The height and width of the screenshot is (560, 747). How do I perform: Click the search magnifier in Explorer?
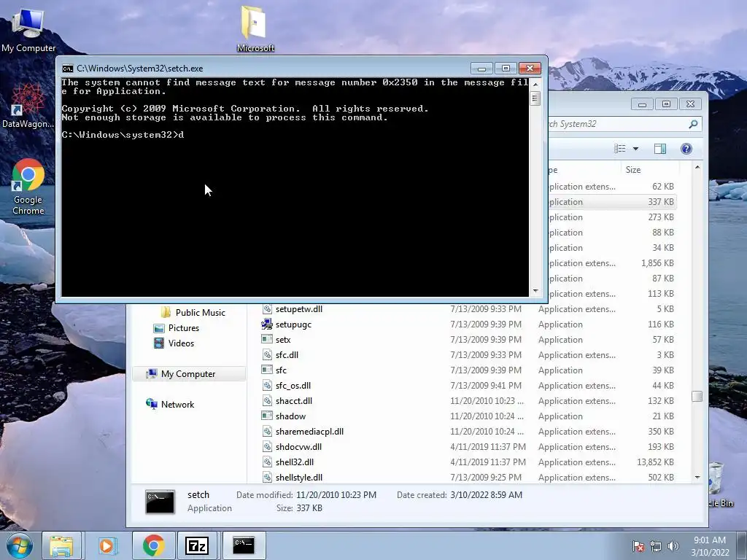click(693, 124)
